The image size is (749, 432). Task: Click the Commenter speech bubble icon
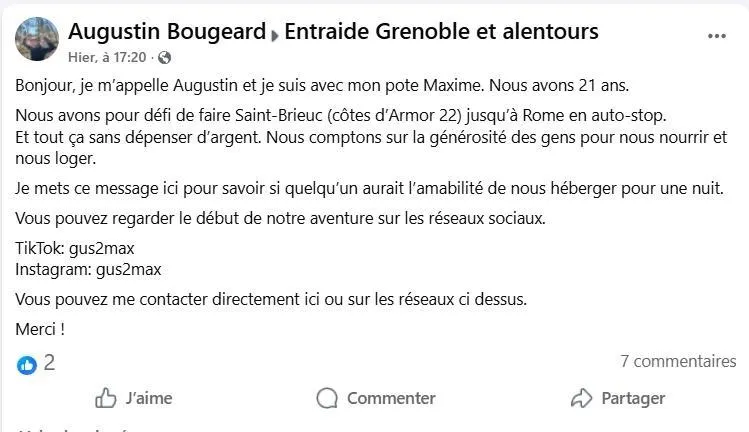[x=327, y=398]
